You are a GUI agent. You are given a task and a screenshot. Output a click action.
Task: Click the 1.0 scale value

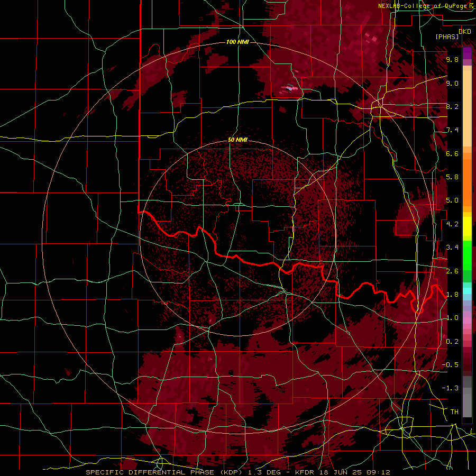click(x=452, y=318)
